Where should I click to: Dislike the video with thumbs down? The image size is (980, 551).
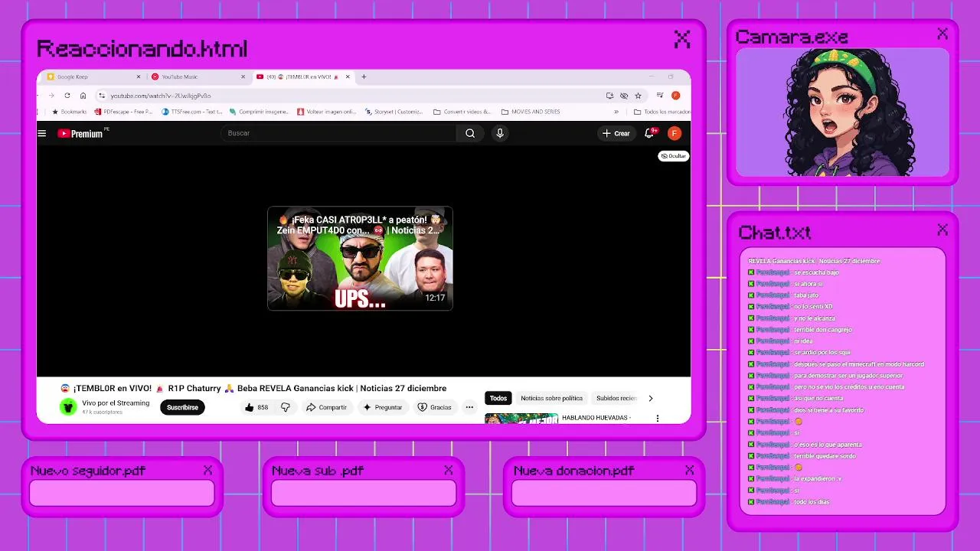pos(286,407)
